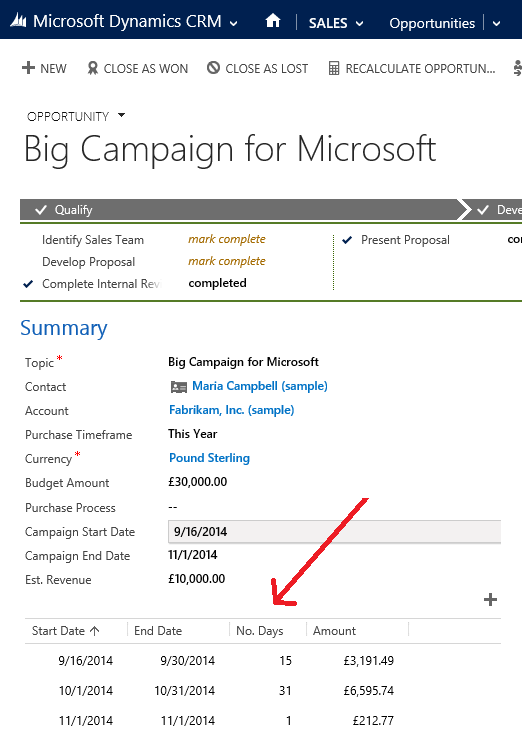Expand the Microsoft Dynamics CRM dropdown chevron
Image resolution: width=522 pixels, height=754 pixels.
click(234, 23)
